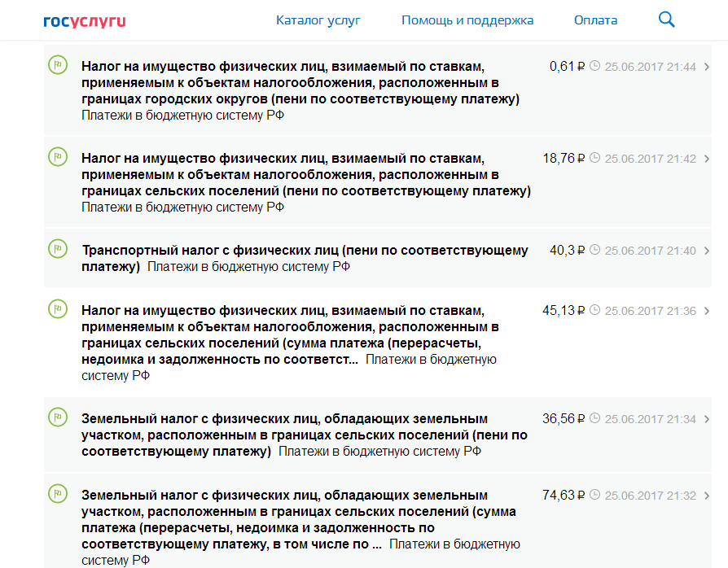
Task: Open the Транспортный налог с физических лиц payment
Action: 305,251
